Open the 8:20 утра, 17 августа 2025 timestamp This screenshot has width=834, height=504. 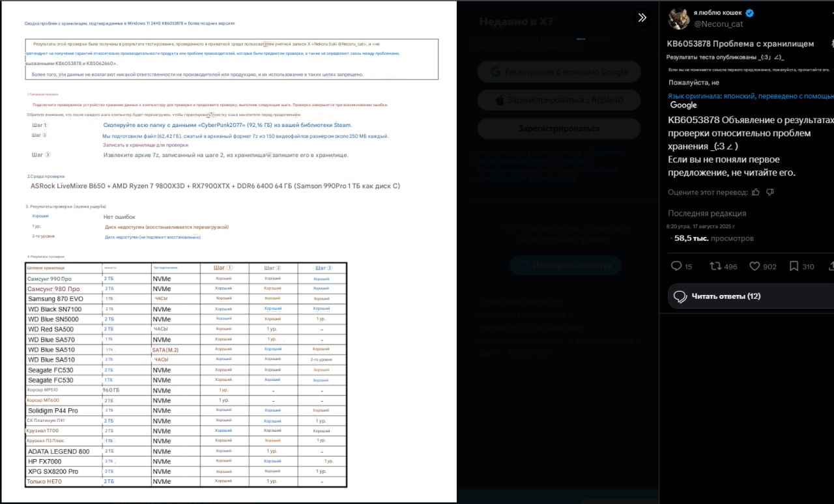tap(700, 227)
